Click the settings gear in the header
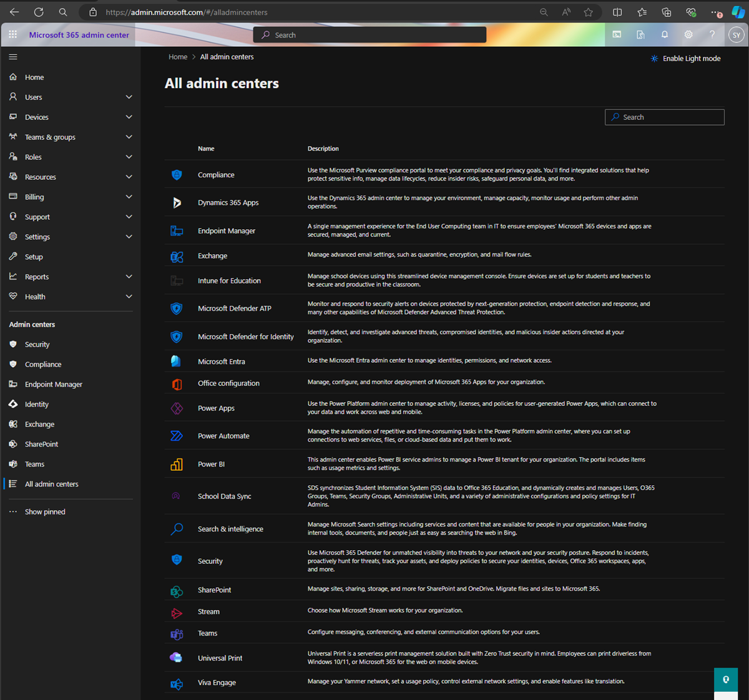Image resolution: width=749 pixels, height=700 pixels. click(688, 34)
